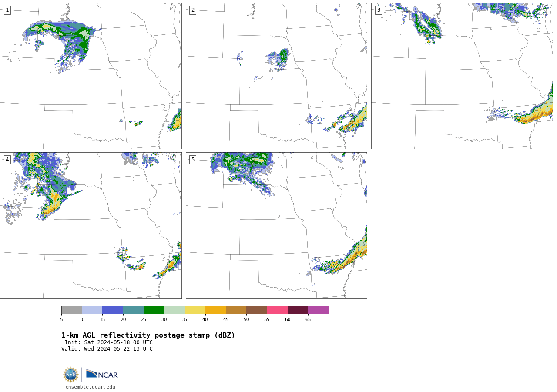The image size is (557, 392).
Task: Click the panel number label '5'
Action: click(193, 160)
